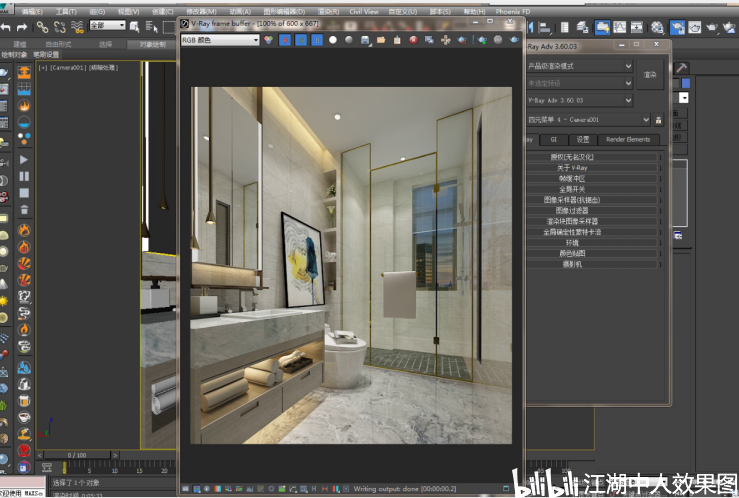Expand 帧缓冲区 rollout

[592, 179]
